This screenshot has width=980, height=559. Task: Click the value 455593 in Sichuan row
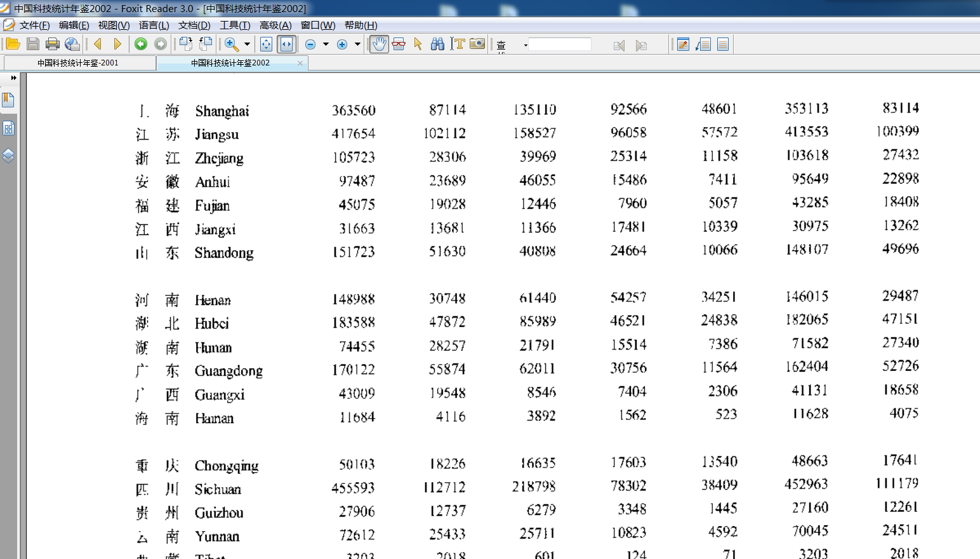353,488
